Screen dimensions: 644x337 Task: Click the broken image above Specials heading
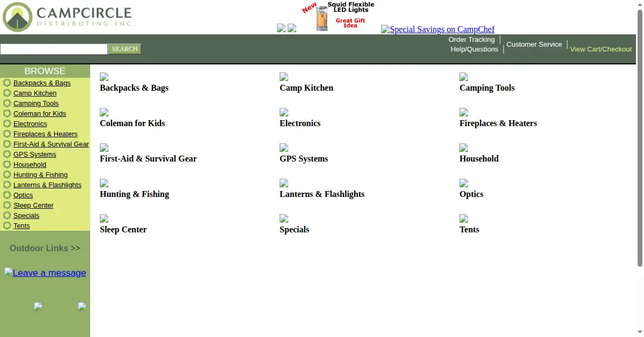pos(284,218)
